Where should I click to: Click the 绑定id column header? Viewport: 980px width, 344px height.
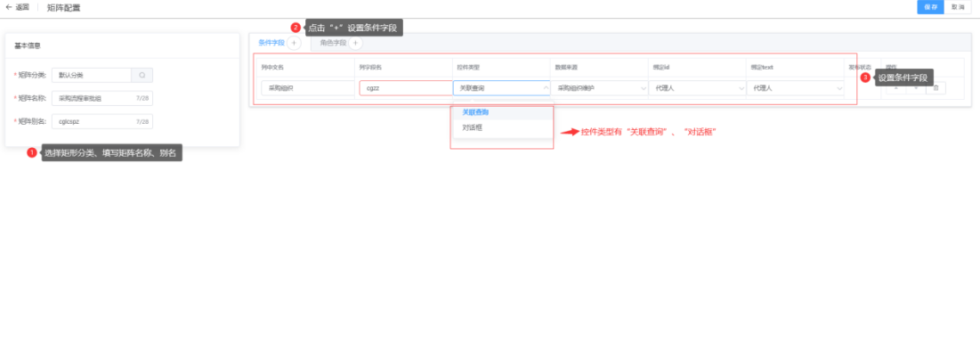click(x=660, y=67)
